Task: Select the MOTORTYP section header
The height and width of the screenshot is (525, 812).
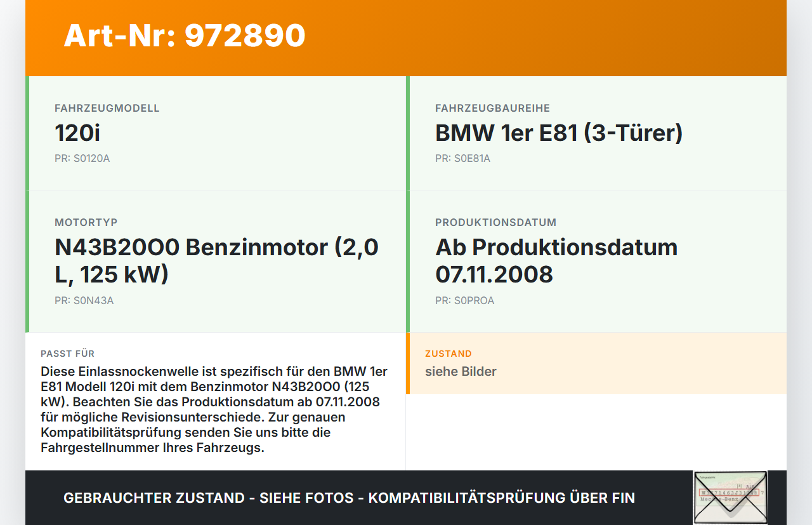Action: (x=86, y=222)
